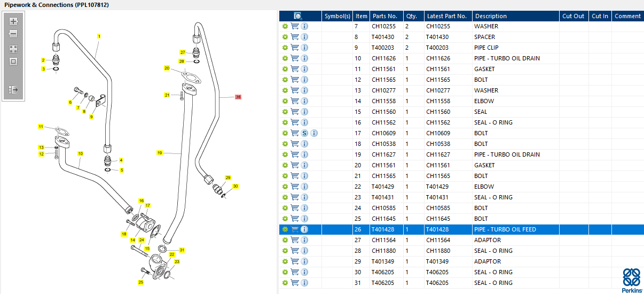Screen dimensions: 644x294
Task: Select red callout 26 in the diagram
Action: tap(238, 97)
